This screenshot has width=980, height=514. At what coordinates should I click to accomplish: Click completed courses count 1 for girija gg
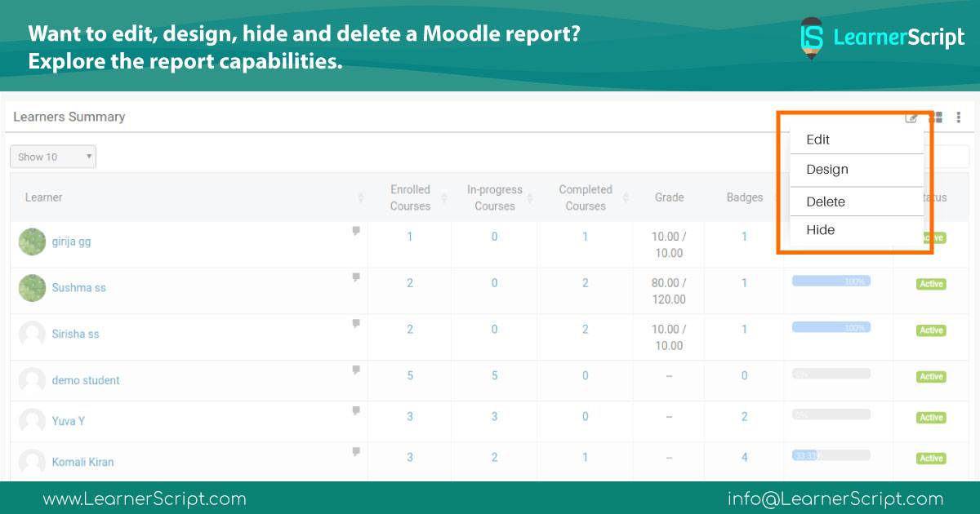pos(586,237)
